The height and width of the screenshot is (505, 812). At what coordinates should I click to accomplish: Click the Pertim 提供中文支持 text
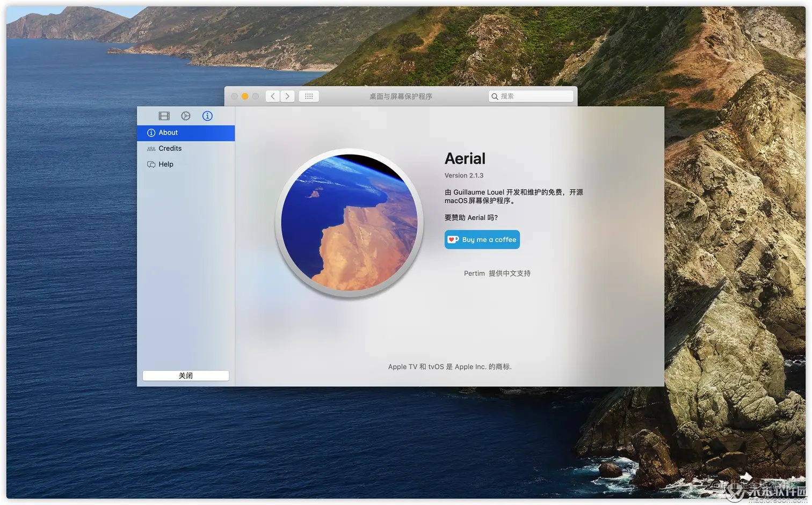pos(497,274)
